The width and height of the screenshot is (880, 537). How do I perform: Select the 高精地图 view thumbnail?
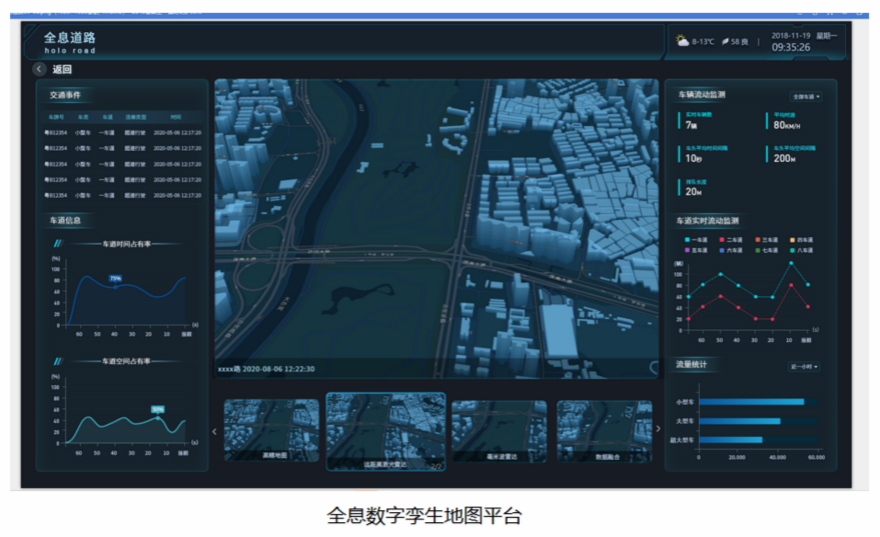(271, 430)
